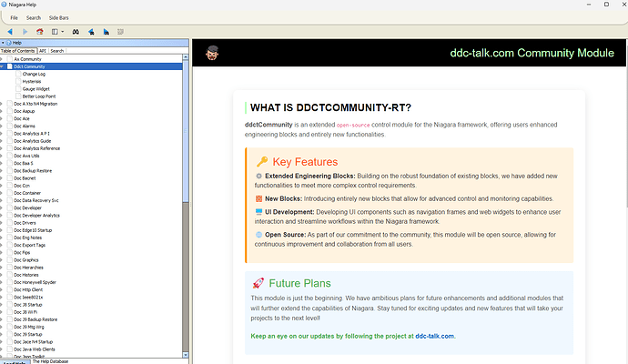Click "The Help Database" status text
The image size is (628, 364).
pyautogui.click(x=50, y=361)
